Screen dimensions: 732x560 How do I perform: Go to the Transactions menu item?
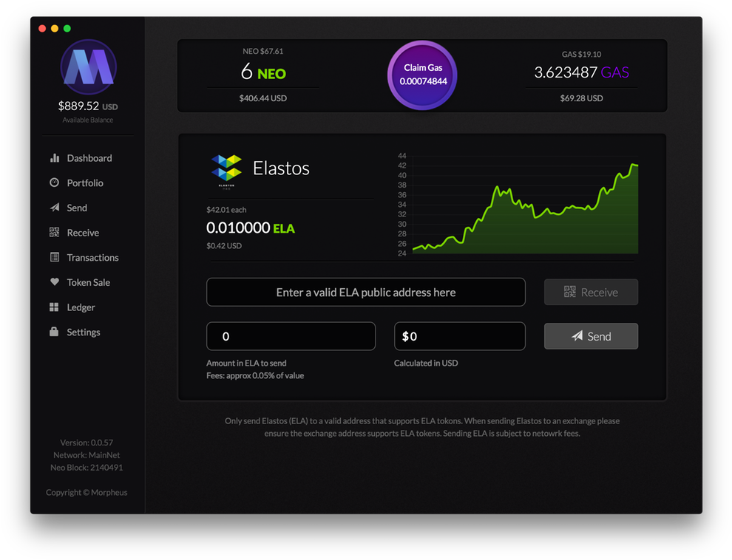point(92,258)
